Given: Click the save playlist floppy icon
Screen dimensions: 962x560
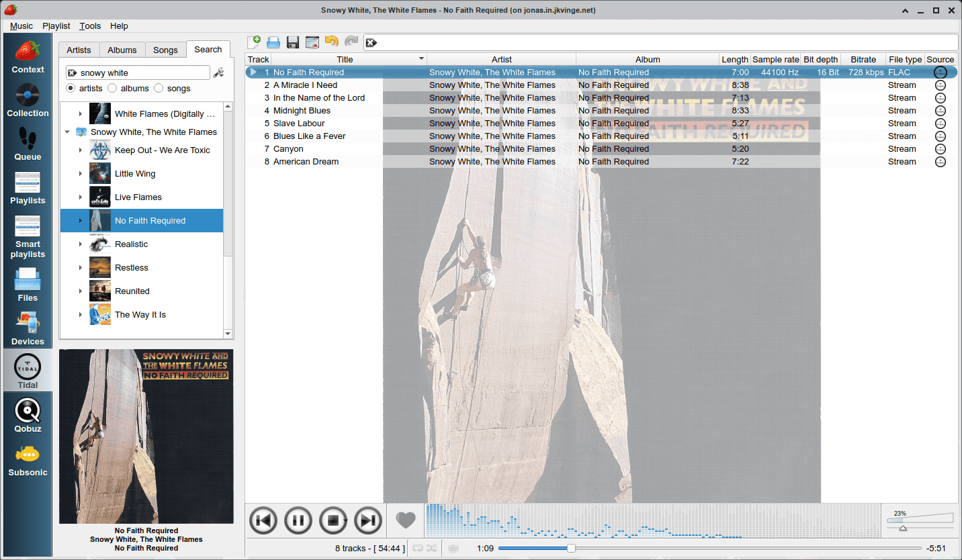Looking at the screenshot, I should 293,42.
